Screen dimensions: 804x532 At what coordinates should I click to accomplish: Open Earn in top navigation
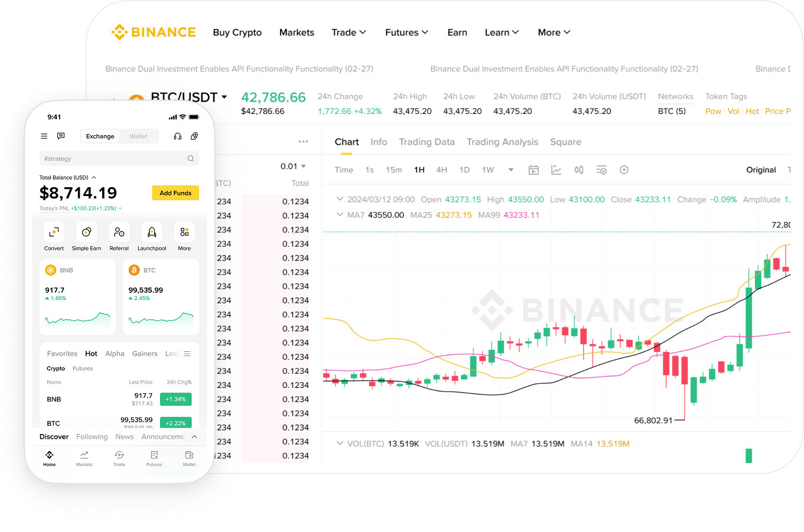[457, 32]
